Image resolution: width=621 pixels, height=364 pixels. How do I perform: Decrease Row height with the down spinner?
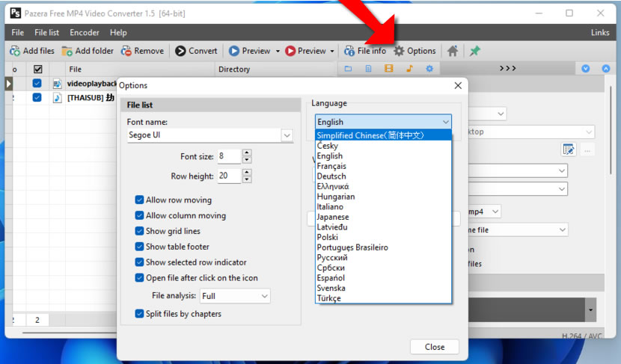tap(247, 179)
